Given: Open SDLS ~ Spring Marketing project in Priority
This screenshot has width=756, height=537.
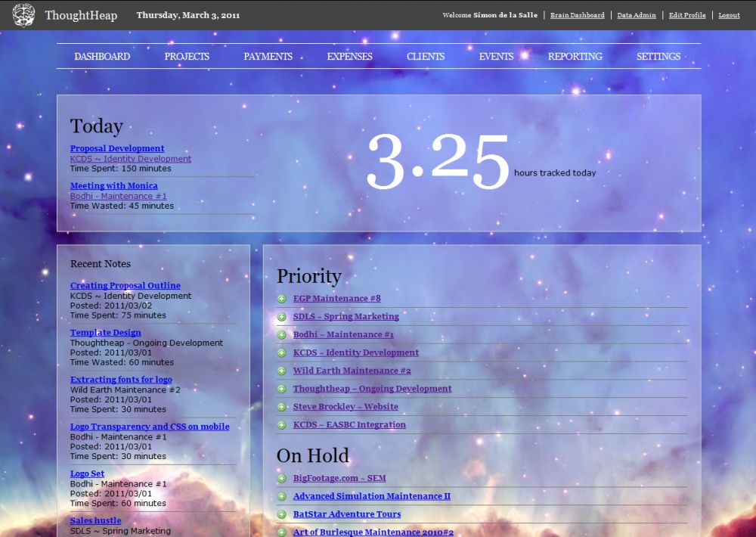Looking at the screenshot, I should (345, 316).
